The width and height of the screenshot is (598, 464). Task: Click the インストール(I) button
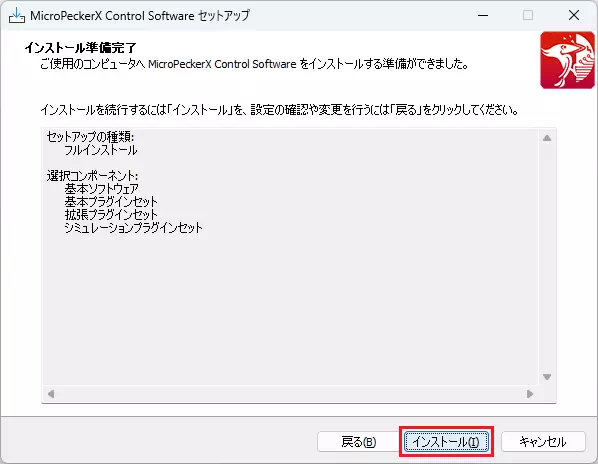point(446,442)
